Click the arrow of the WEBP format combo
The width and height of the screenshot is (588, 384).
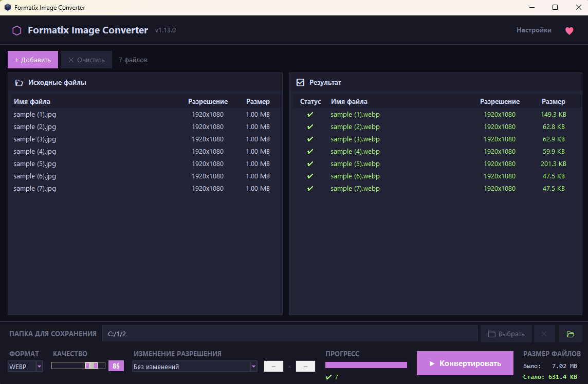point(39,367)
